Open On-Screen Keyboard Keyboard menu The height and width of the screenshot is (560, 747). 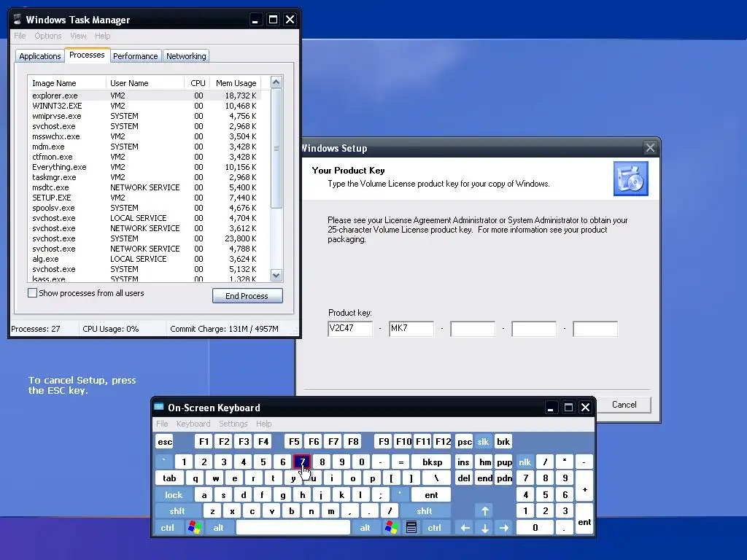193,424
